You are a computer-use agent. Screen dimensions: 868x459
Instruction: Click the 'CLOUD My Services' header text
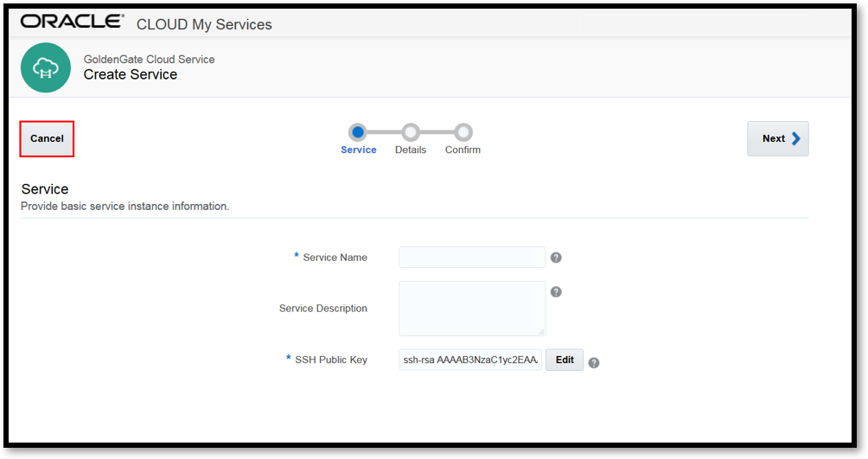pyautogui.click(x=204, y=24)
